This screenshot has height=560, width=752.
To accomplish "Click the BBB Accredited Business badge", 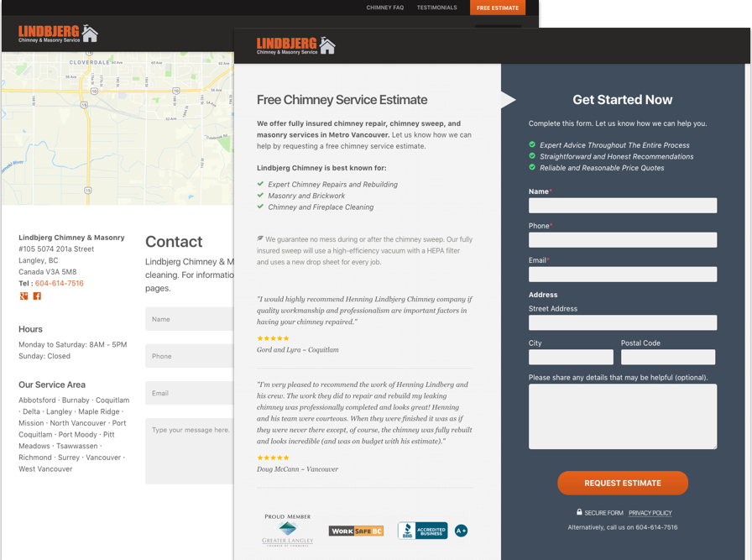I will tap(422, 531).
